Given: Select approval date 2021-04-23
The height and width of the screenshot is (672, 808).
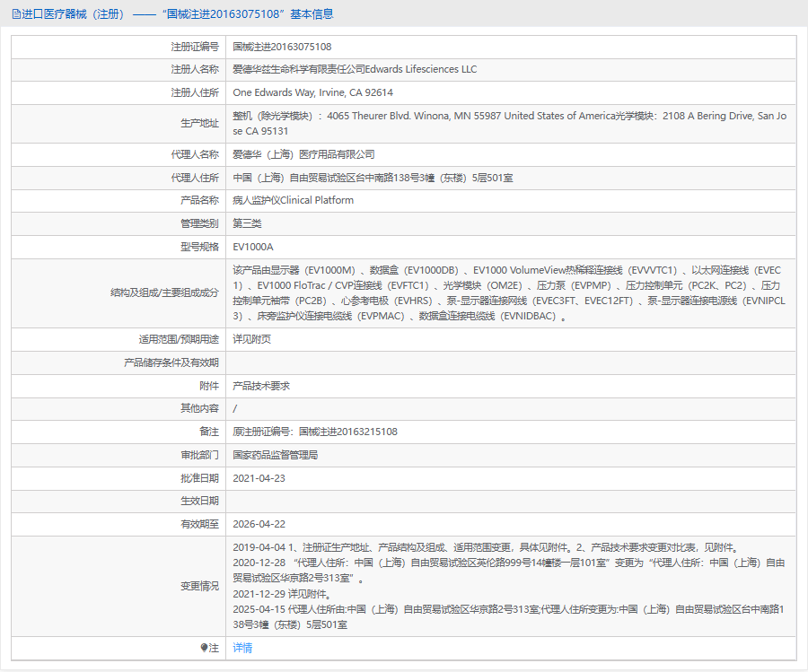Looking at the screenshot, I should [x=259, y=478].
